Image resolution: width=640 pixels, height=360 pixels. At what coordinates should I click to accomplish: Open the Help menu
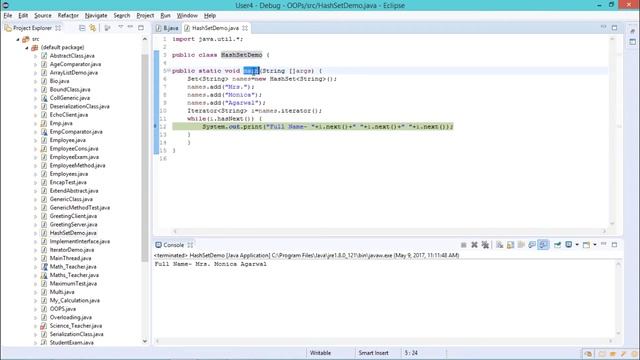210,16
